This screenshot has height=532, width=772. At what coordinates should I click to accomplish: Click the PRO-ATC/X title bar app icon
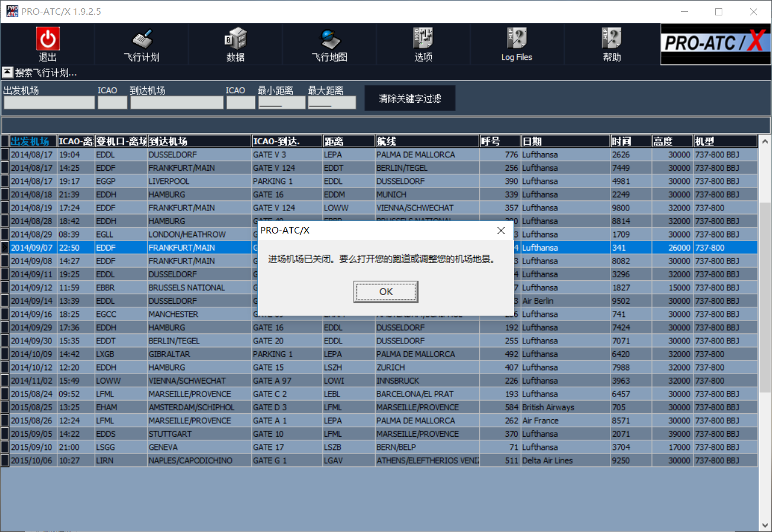12,12
